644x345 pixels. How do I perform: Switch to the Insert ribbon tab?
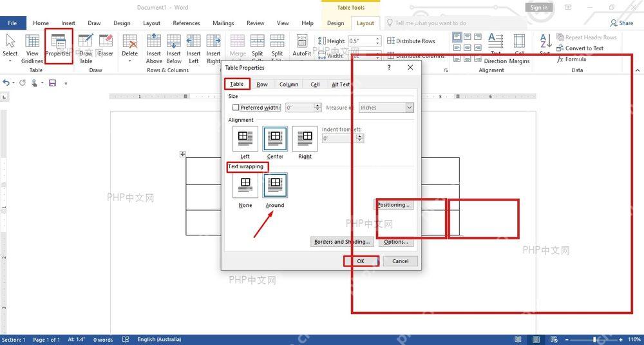point(68,23)
